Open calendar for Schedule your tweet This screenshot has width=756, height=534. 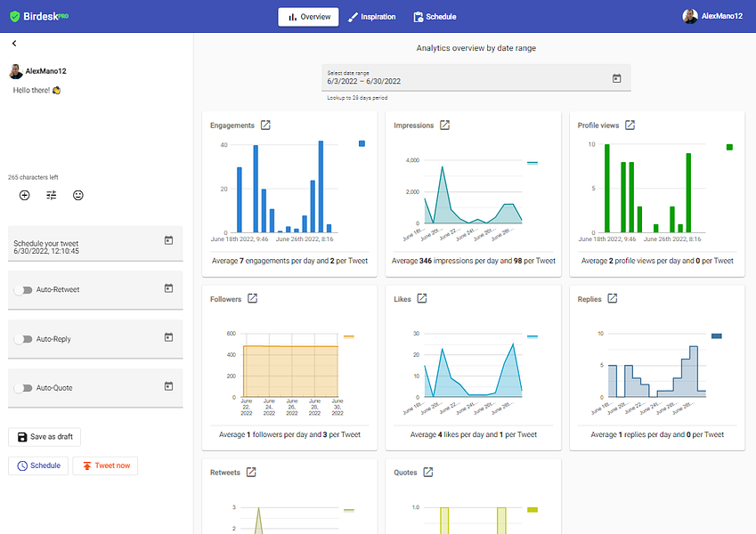168,240
